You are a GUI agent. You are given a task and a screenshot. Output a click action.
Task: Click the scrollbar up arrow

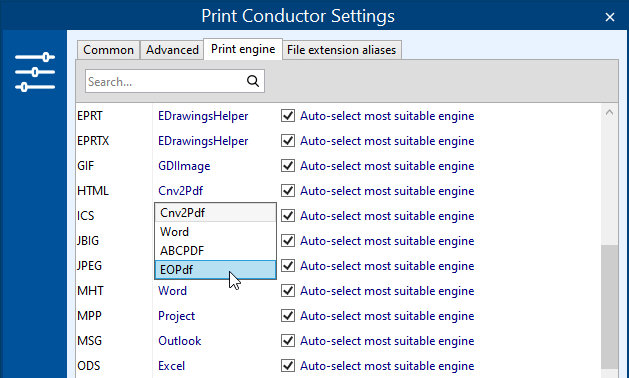pyautogui.click(x=609, y=112)
